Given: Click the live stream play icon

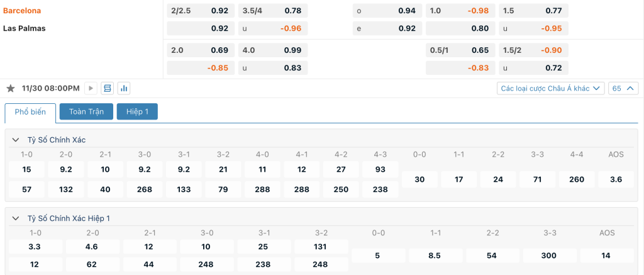Looking at the screenshot, I should (x=91, y=88).
